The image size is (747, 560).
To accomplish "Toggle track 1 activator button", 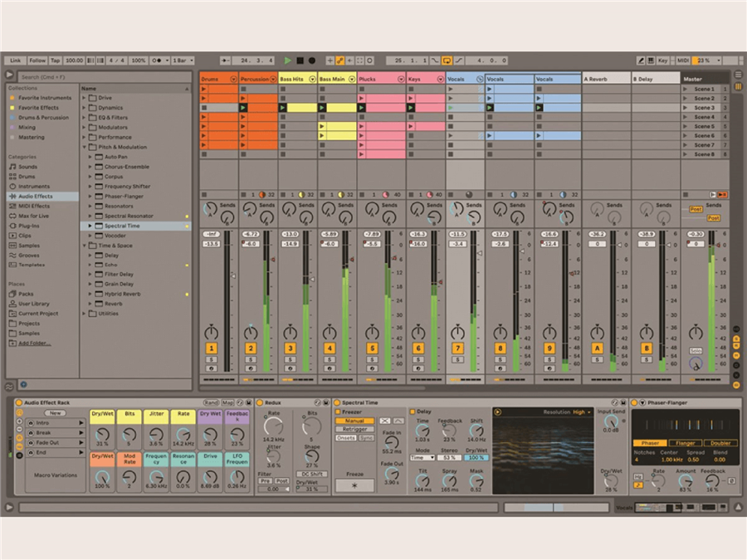I will click(x=212, y=348).
